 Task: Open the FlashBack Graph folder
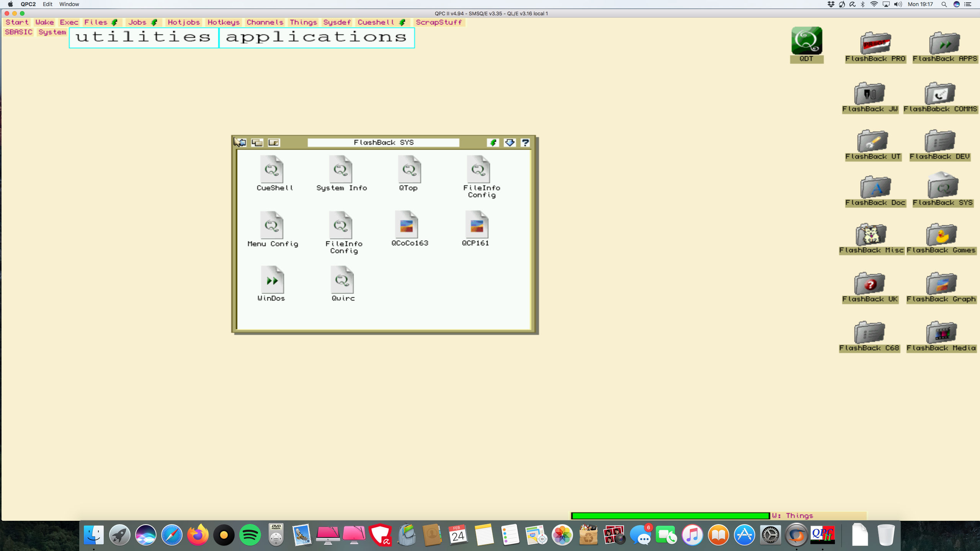click(941, 284)
